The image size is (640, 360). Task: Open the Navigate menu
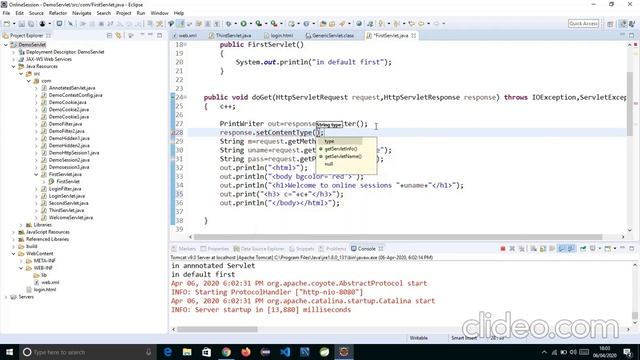coord(82,13)
